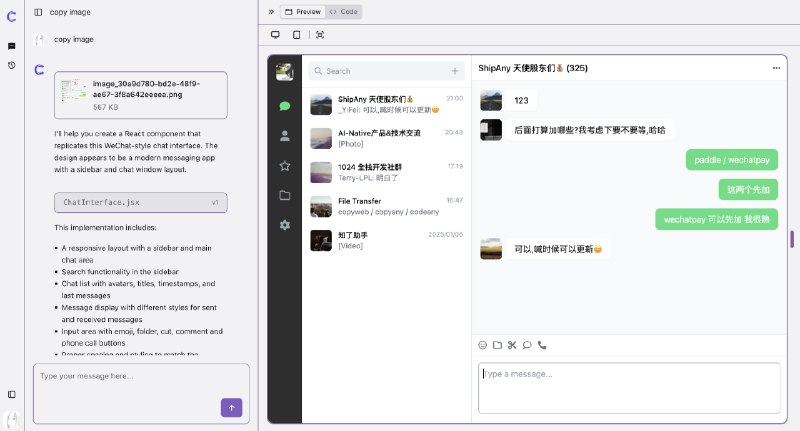Open emoji picker smiley icon
This screenshot has height=431, width=800.
tap(483, 345)
